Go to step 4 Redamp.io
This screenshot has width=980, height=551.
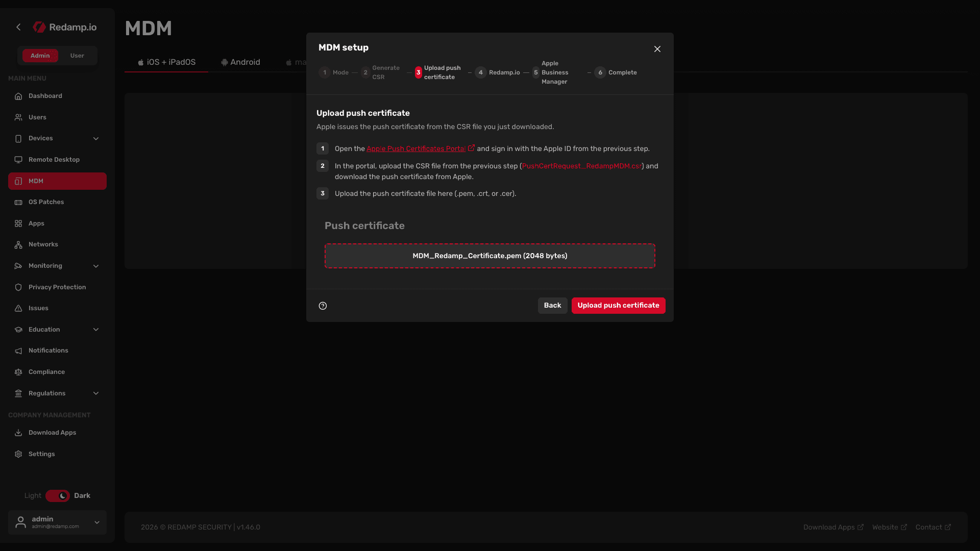point(498,72)
